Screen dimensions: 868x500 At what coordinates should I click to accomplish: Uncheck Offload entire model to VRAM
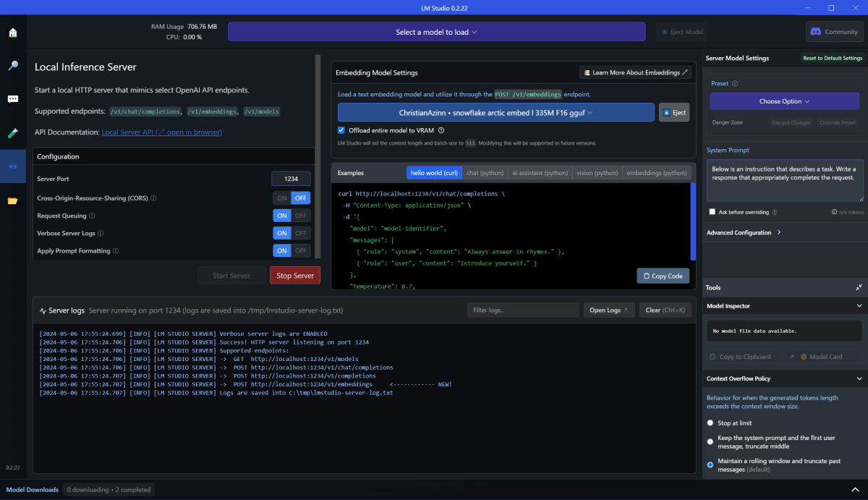tap(341, 130)
